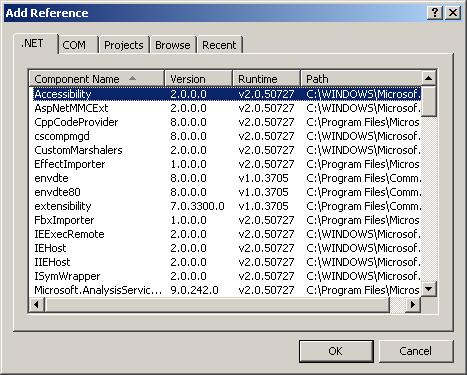Sort by the Path column header
The height and width of the screenshot is (375, 467).
(x=361, y=79)
